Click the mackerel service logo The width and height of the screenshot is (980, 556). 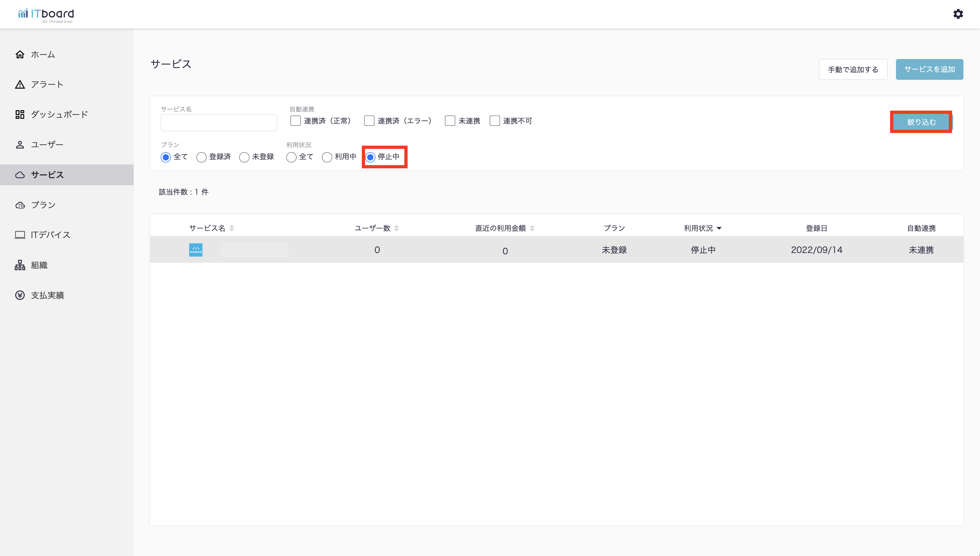click(x=196, y=250)
